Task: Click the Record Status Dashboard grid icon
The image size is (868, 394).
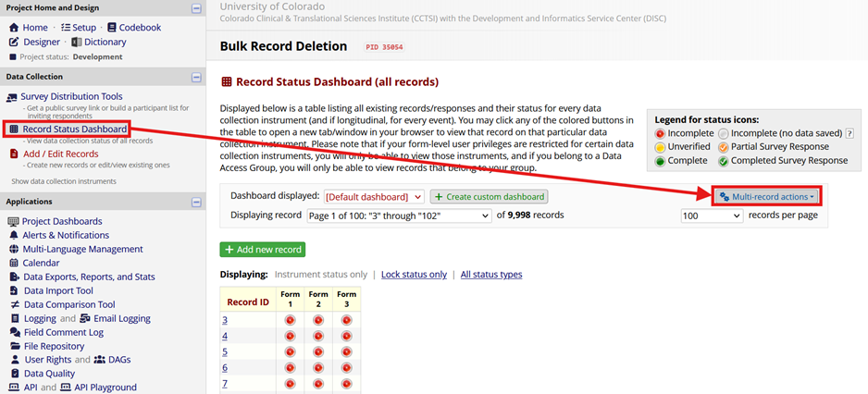Action: 14,129
